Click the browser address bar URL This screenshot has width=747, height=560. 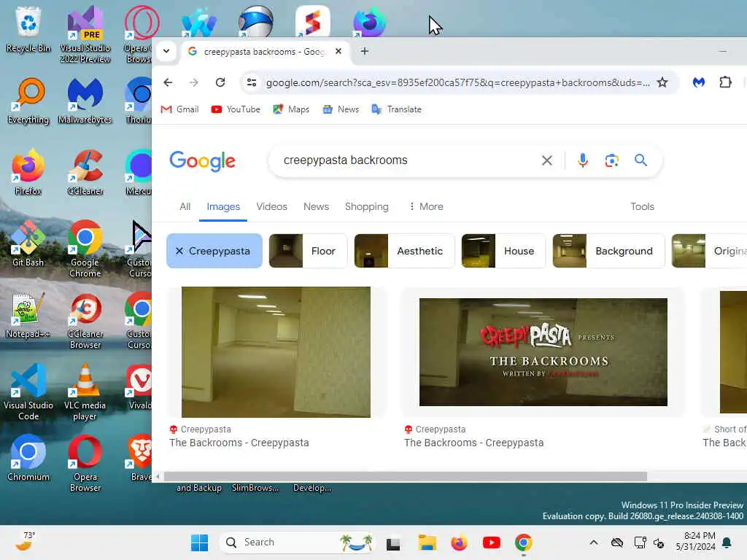457,82
